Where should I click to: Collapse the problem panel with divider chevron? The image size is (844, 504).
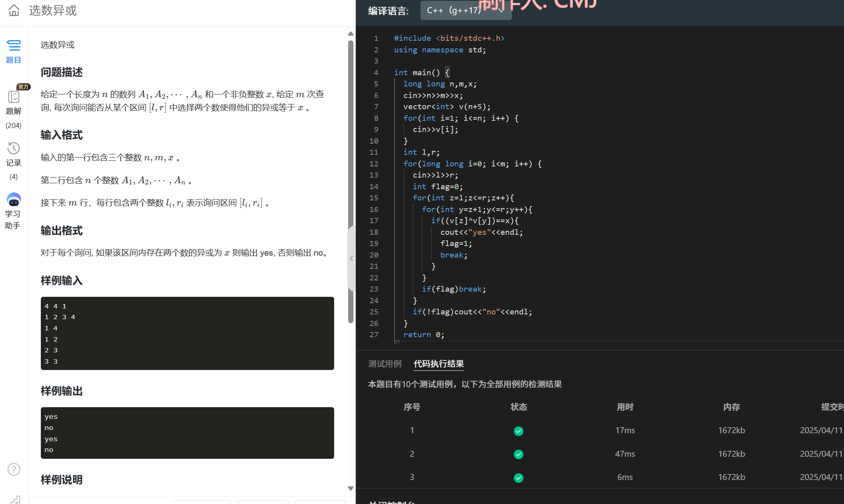click(351, 258)
